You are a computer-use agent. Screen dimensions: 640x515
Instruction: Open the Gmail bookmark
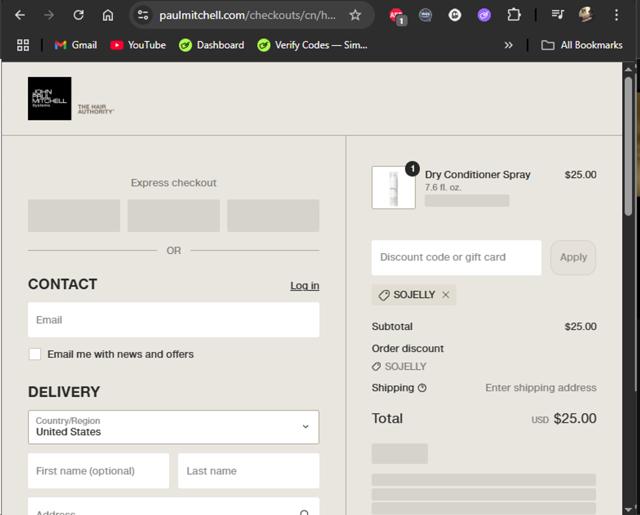click(76, 45)
